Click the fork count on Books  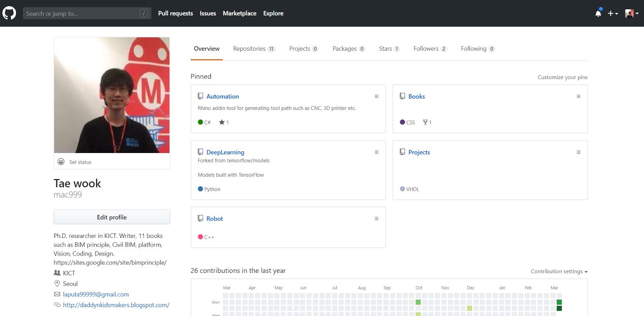427,122
